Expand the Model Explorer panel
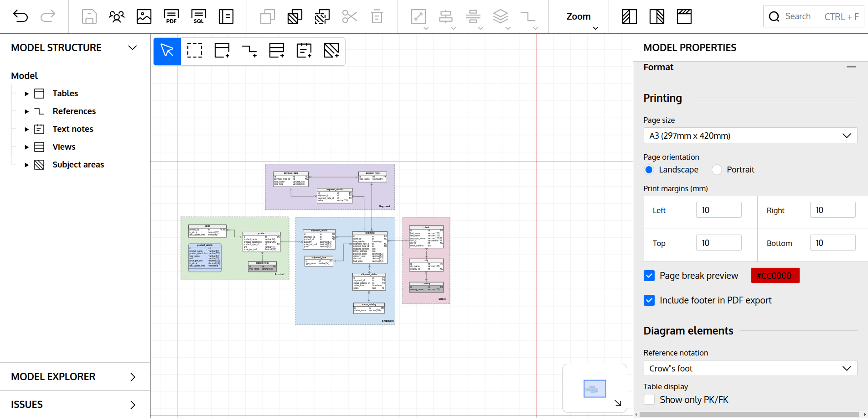Image resolution: width=868 pixels, height=418 pixels. [x=133, y=377]
